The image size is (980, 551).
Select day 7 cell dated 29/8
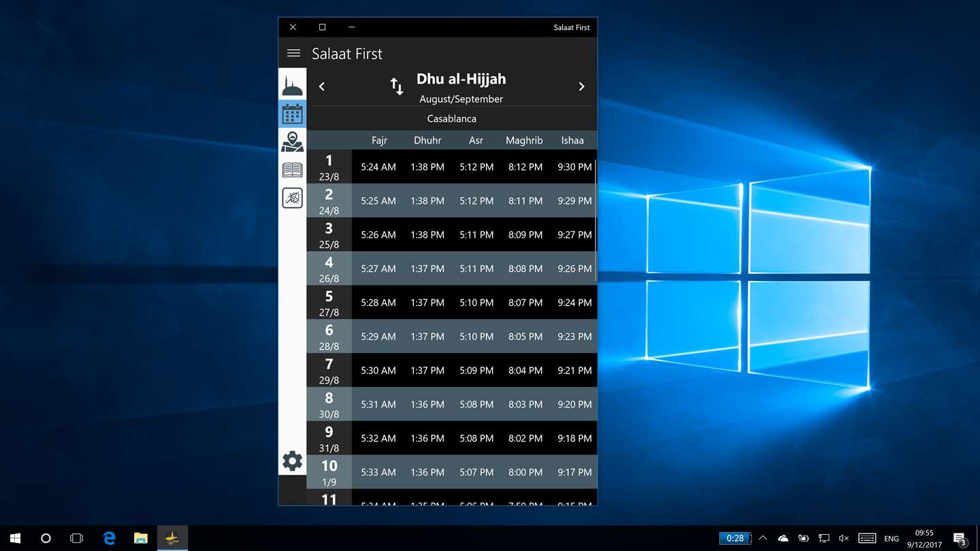(329, 370)
